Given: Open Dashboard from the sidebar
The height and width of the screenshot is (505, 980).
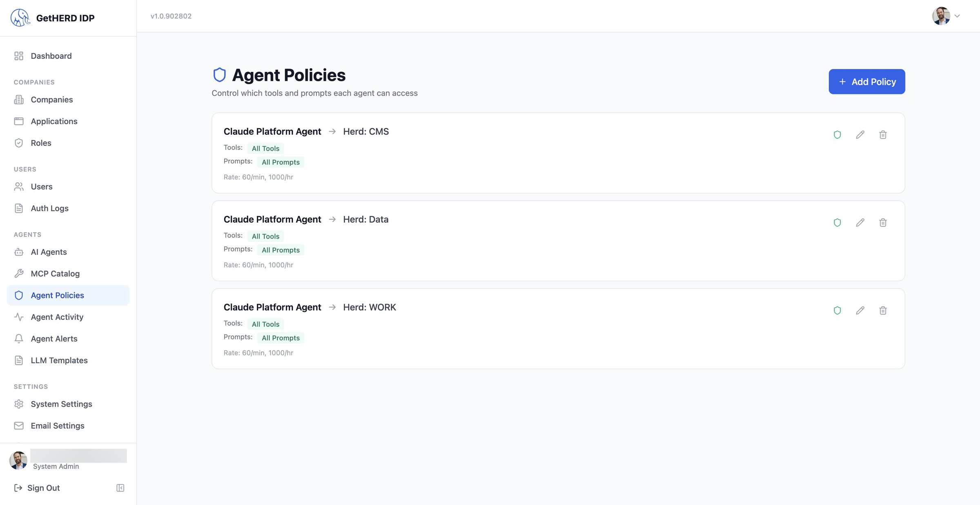Looking at the screenshot, I should pyautogui.click(x=68, y=56).
